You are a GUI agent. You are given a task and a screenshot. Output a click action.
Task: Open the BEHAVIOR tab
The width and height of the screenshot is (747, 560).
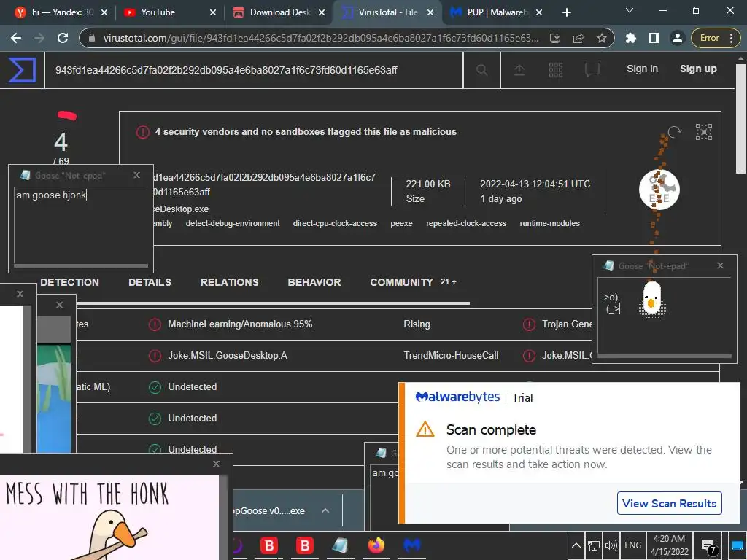[314, 282]
